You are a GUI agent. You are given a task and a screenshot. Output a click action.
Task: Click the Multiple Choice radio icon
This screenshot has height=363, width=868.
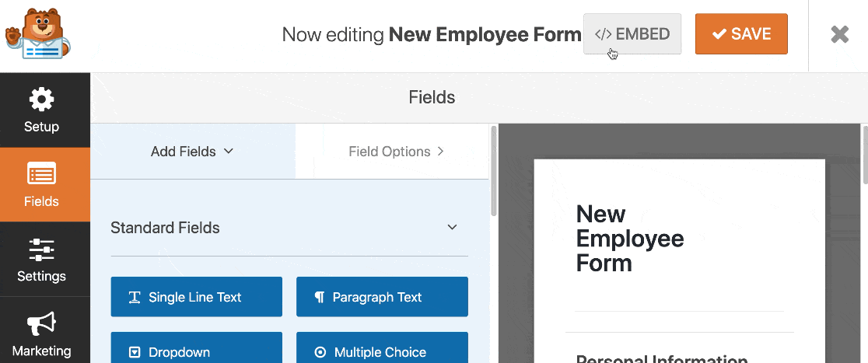(x=320, y=352)
